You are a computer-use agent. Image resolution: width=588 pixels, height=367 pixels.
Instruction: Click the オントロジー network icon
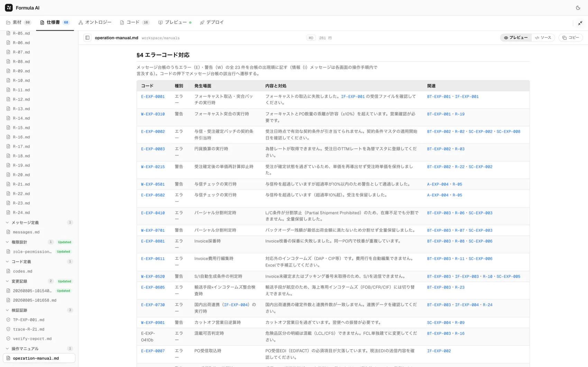(81, 22)
